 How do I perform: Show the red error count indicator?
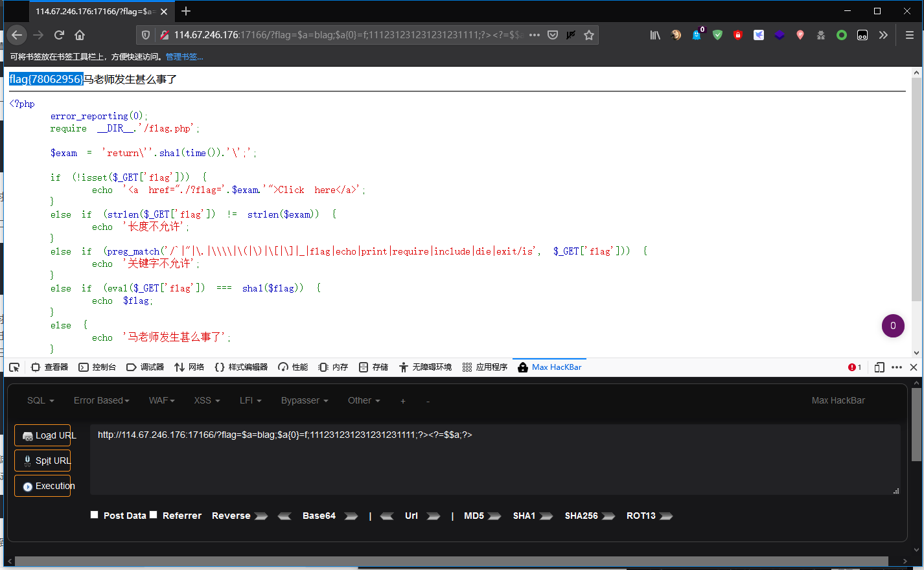pyautogui.click(x=855, y=367)
